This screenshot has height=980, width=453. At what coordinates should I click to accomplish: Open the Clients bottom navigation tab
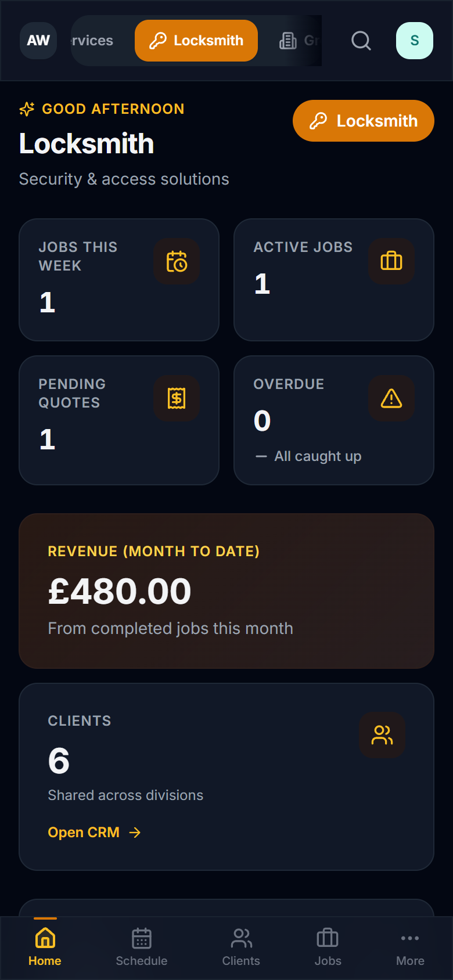click(x=241, y=947)
